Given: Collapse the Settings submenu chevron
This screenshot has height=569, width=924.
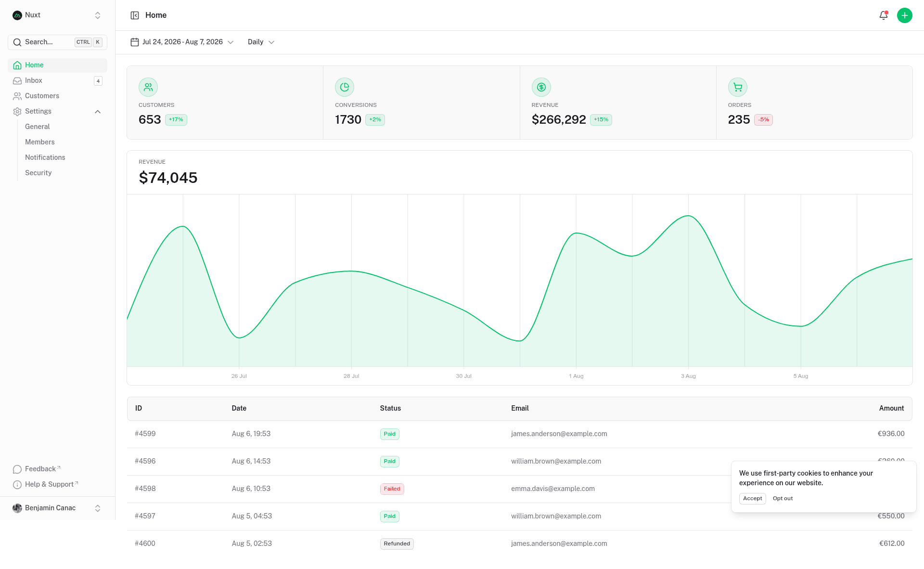Looking at the screenshot, I should pos(98,112).
